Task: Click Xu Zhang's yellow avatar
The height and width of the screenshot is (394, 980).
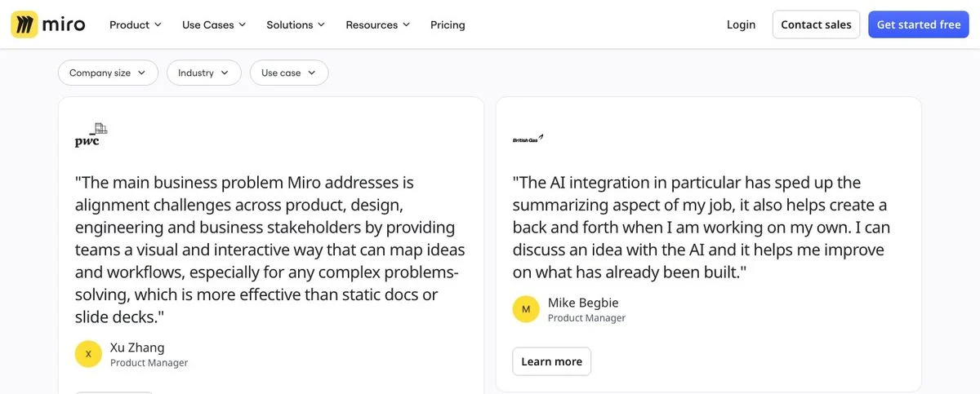Action: coord(88,354)
